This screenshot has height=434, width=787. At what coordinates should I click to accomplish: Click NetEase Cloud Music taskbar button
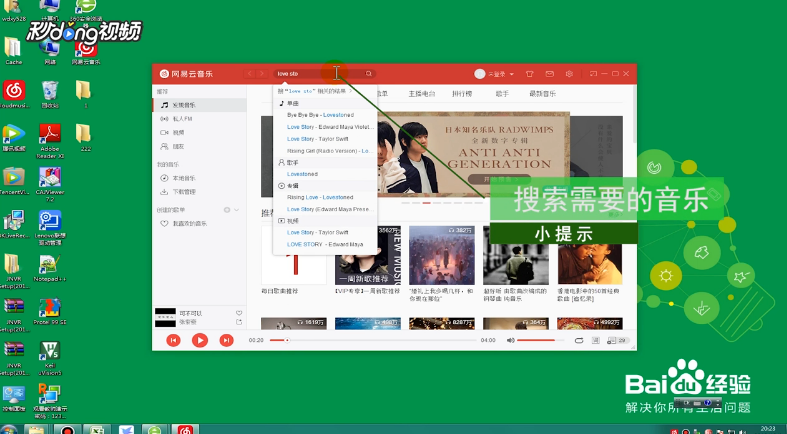(x=185, y=429)
